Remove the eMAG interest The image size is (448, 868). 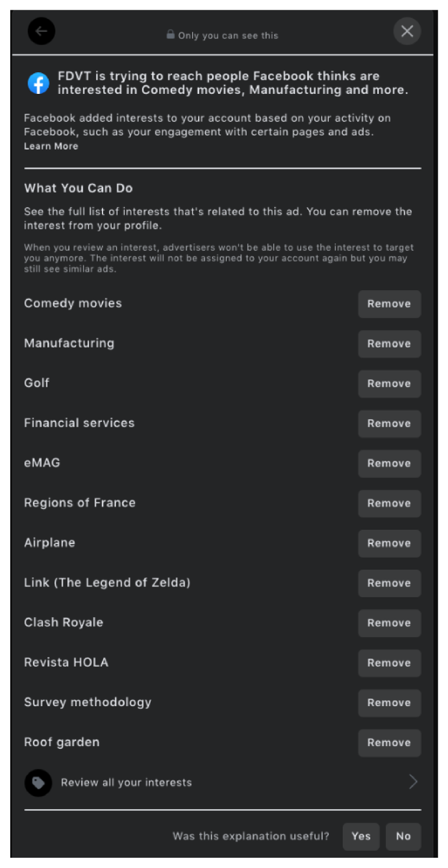[389, 463]
